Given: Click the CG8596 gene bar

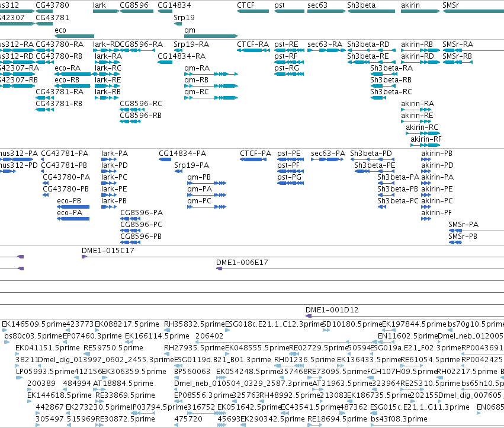Looking at the screenshot, I should tap(137, 11).
